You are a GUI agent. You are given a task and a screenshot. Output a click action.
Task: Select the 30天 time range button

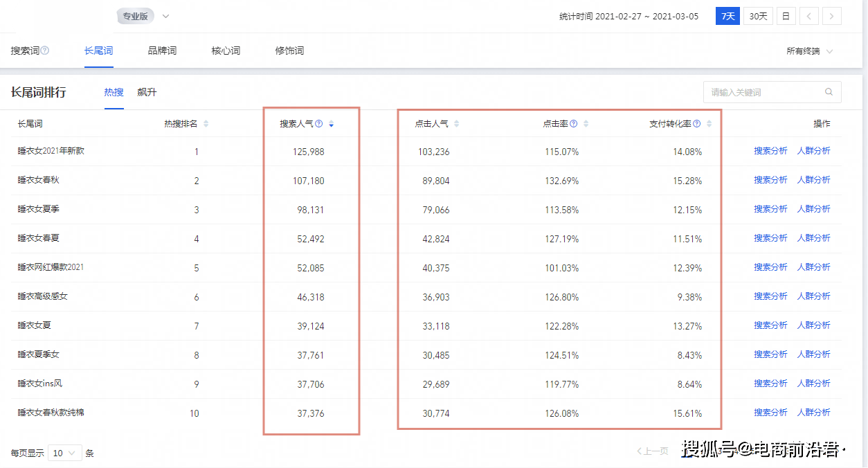758,16
